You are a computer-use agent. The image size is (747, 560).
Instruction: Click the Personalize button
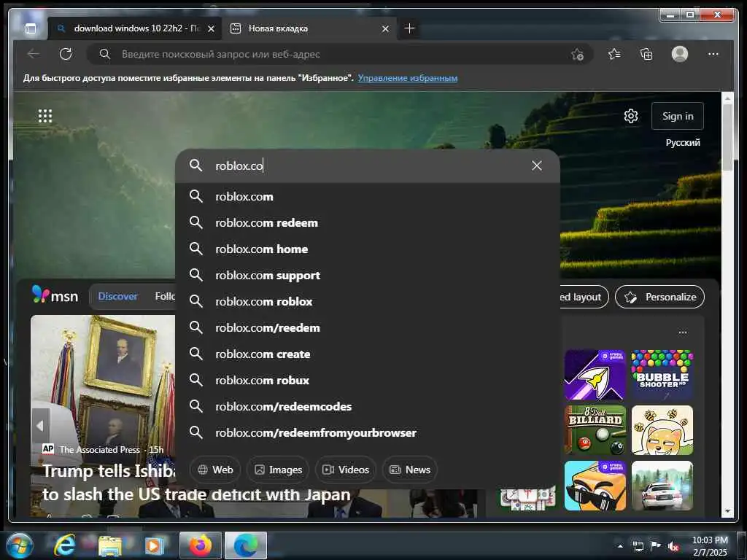coord(659,297)
